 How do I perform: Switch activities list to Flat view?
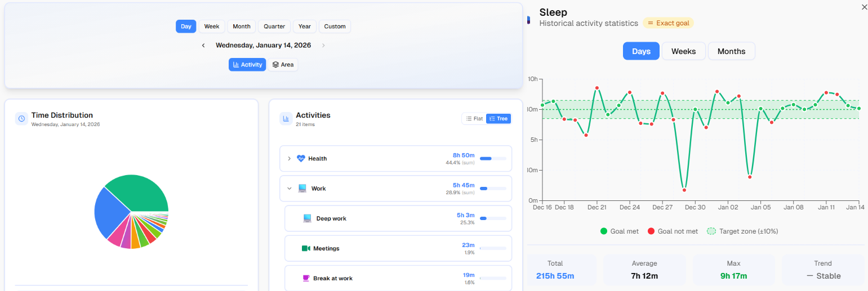coord(474,119)
